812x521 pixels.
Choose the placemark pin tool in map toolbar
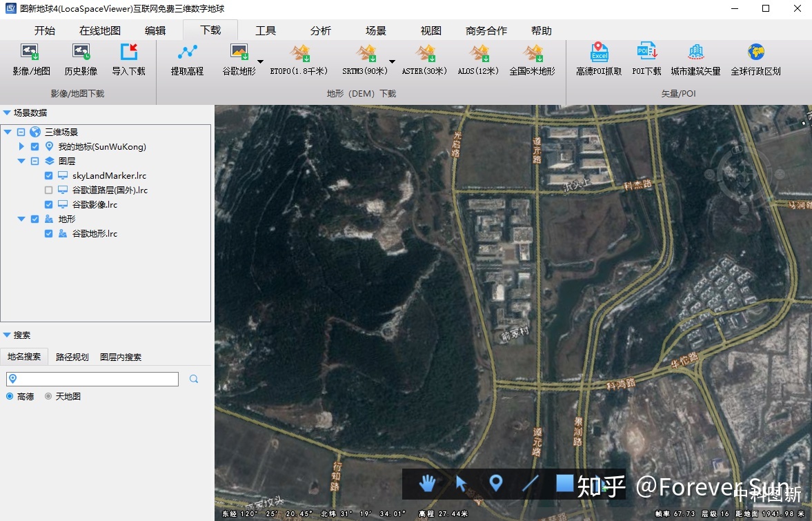[x=495, y=484]
